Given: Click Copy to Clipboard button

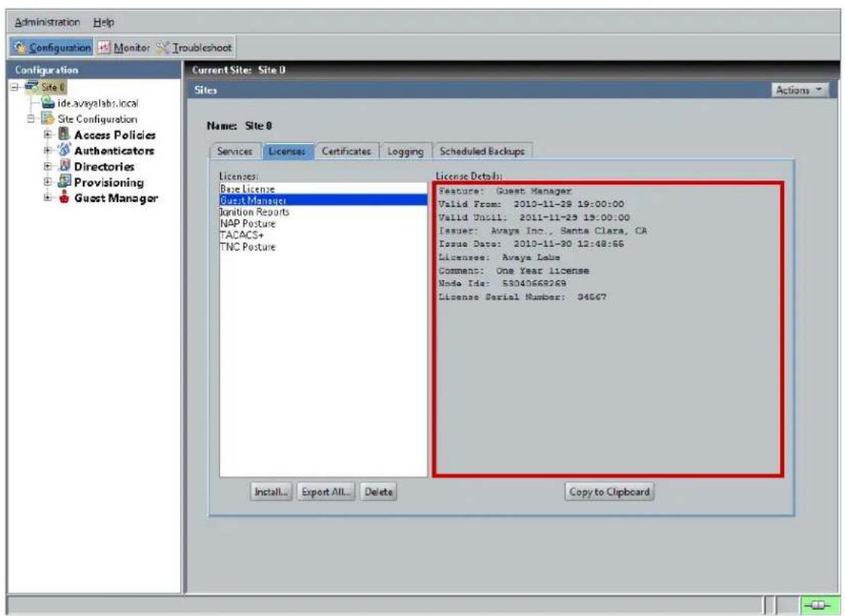Looking at the screenshot, I should 610,492.
